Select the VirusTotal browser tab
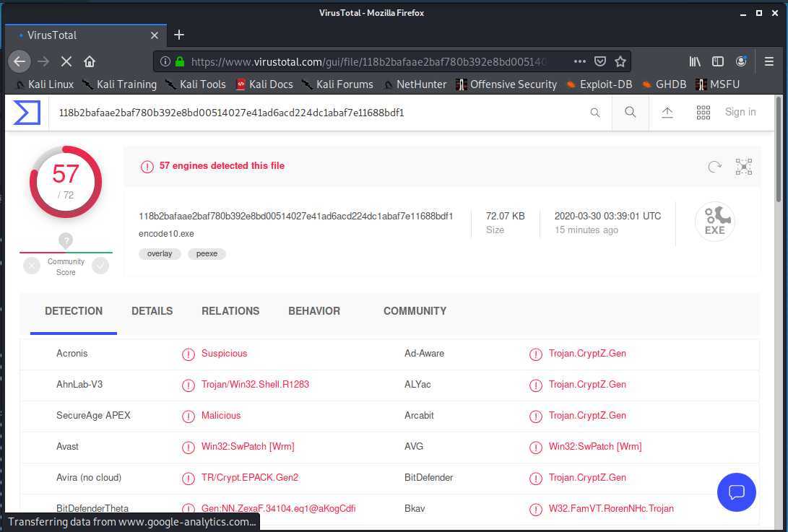The height and width of the screenshot is (532, 788). (x=85, y=35)
